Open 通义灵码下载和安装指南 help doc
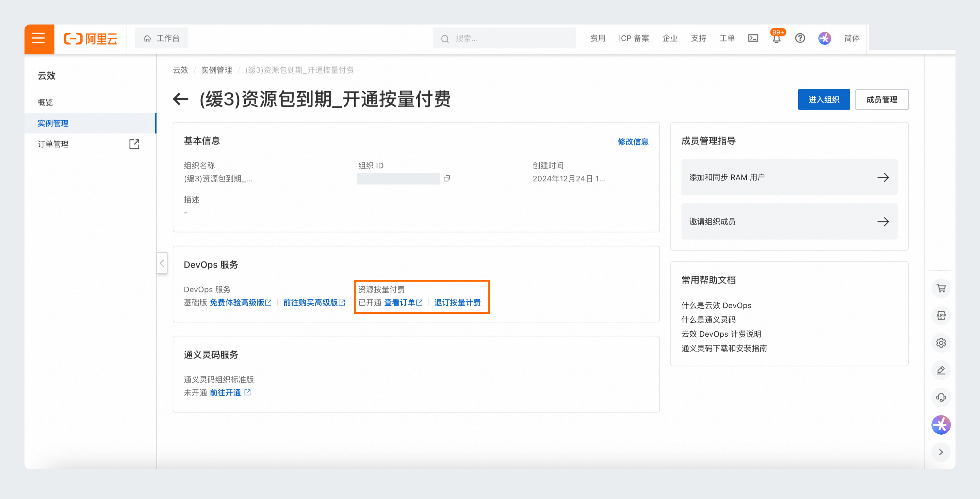 (723, 348)
